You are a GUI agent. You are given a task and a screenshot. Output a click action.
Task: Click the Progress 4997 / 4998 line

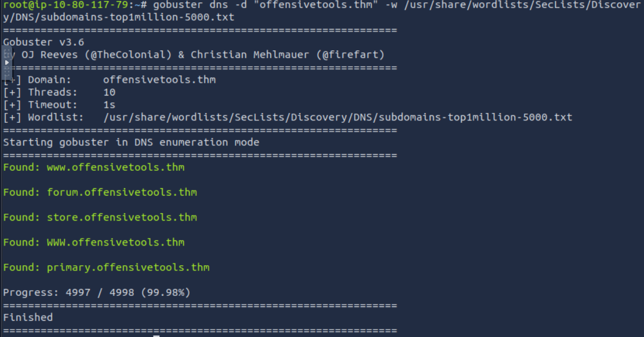click(97, 292)
